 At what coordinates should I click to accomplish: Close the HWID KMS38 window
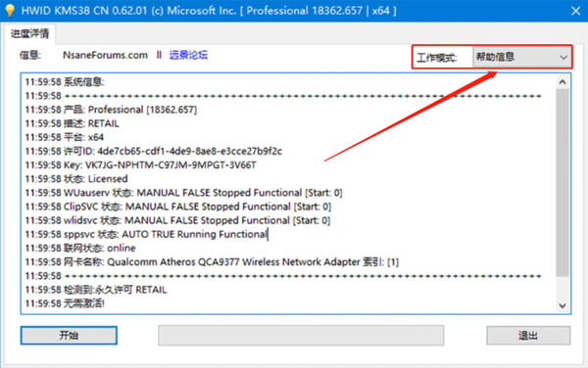pyautogui.click(x=575, y=11)
